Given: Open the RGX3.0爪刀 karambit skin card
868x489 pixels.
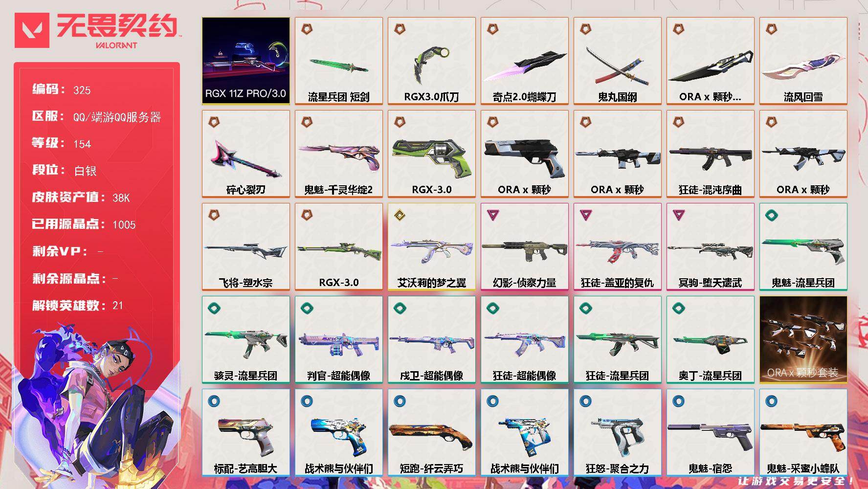Looking at the screenshot, I should coord(431,61).
